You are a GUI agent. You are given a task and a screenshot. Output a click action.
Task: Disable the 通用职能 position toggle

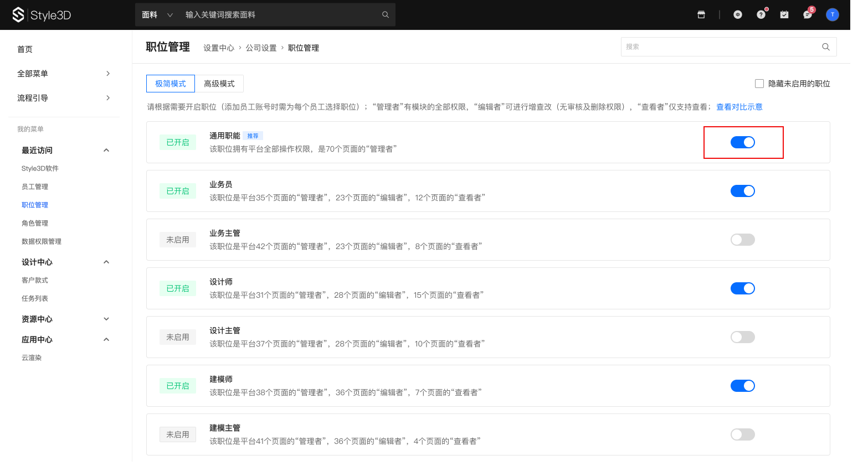click(742, 142)
